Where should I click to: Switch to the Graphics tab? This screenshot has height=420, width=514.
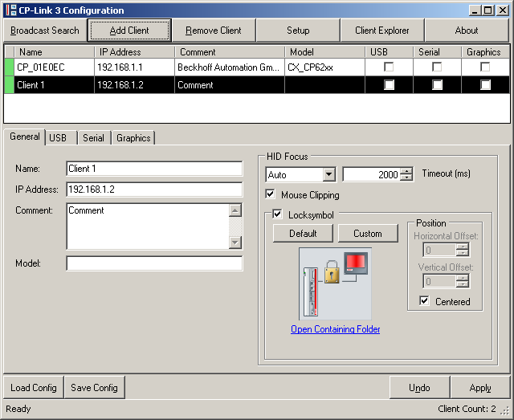(x=133, y=138)
